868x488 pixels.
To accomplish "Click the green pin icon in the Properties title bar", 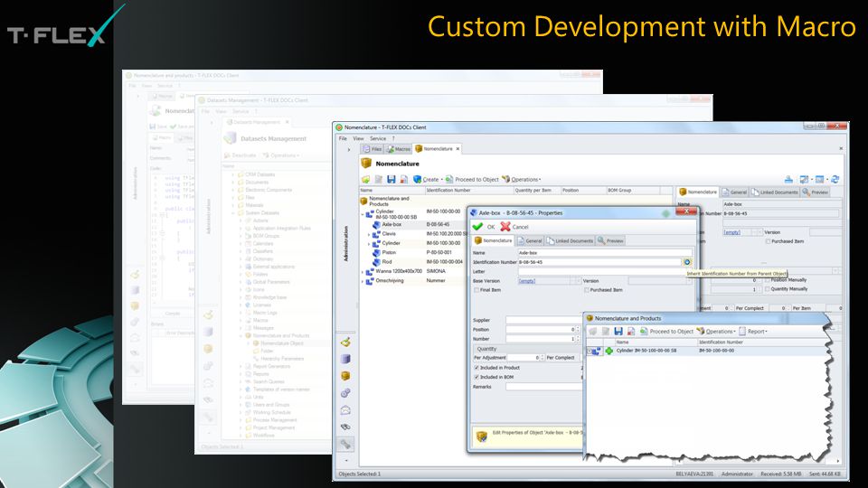I will click(666, 213).
